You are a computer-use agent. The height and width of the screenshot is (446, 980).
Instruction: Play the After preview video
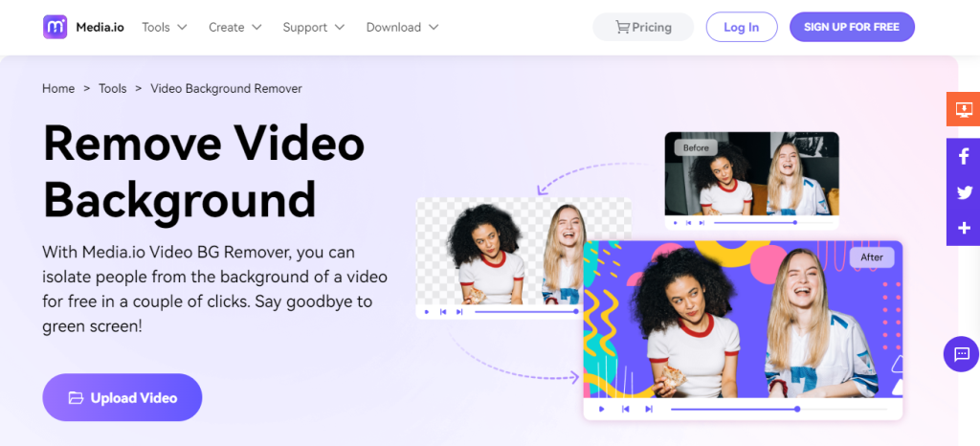coord(601,409)
